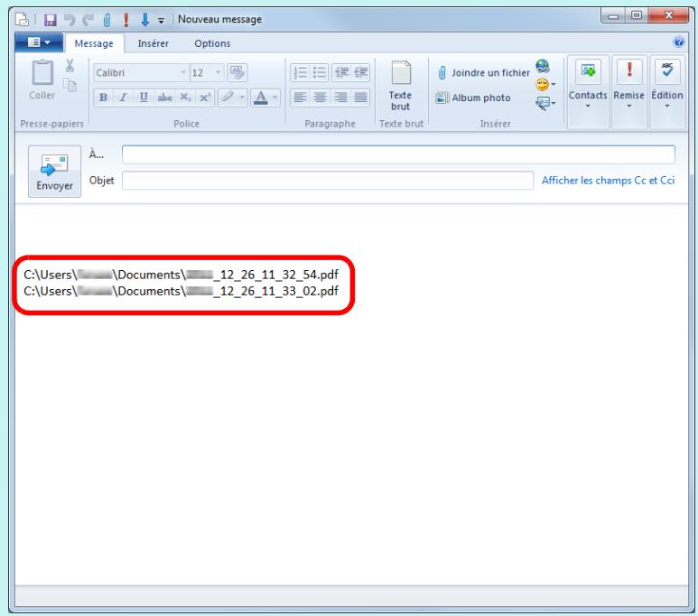Click into the Objet subject field
Viewport: 698px width, 616px height.
(327, 180)
